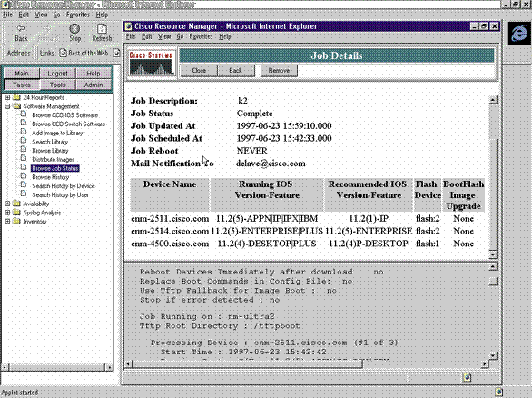Click the Browse CCO IOS Software page icon
The width and height of the screenshot is (532, 398).
(24, 114)
